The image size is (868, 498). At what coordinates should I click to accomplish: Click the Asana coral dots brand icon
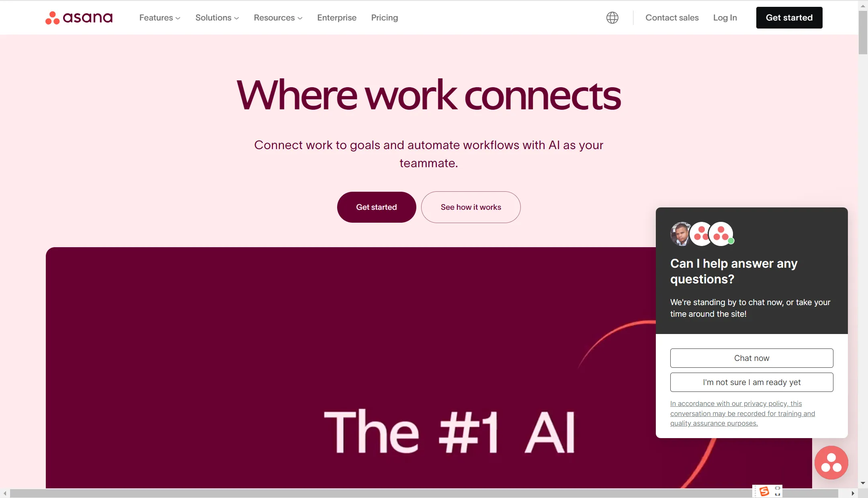[x=53, y=17]
